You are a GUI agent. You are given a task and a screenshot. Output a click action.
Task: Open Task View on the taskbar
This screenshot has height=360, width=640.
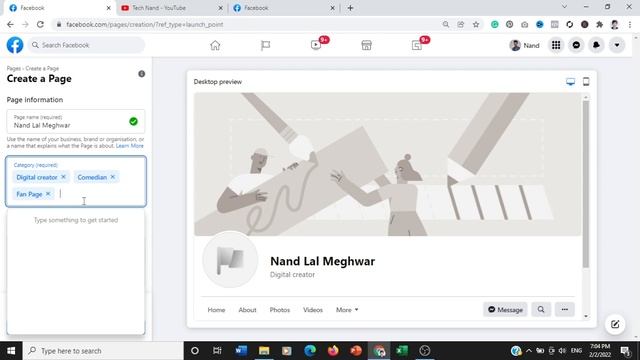pos(217,351)
